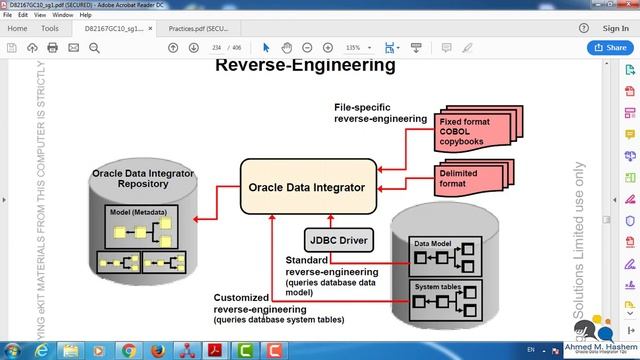Open the Edit menu
This screenshot has height=360, width=640.
[23, 15]
